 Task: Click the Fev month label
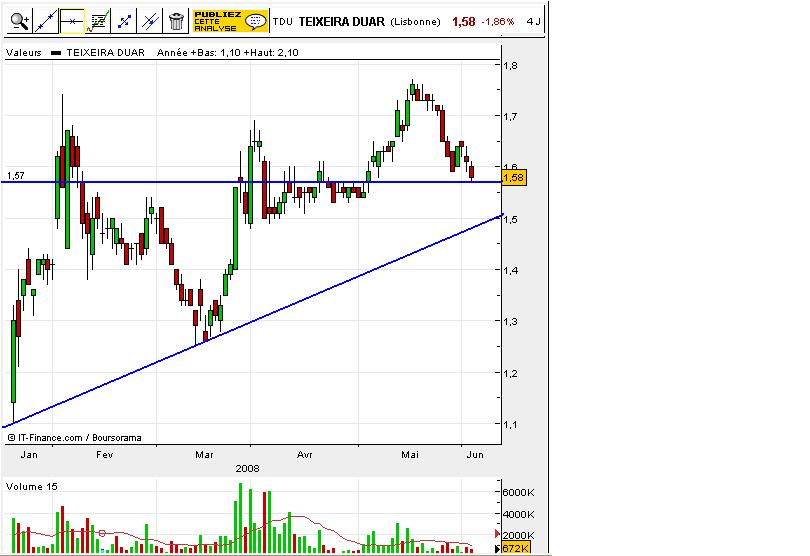(104, 455)
